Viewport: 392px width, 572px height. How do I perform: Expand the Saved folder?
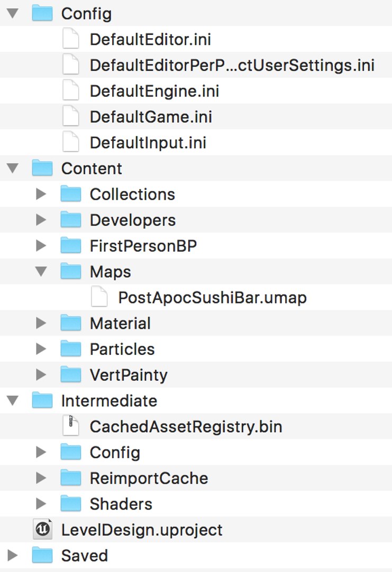13,556
